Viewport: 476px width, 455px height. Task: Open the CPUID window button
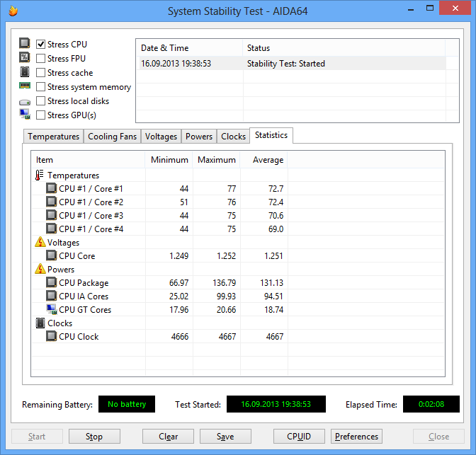(x=299, y=436)
